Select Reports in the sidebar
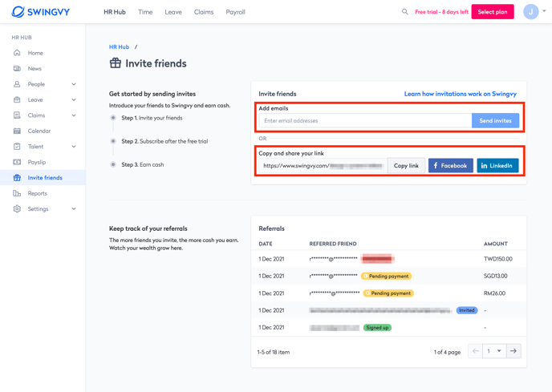The image size is (552, 392). 38,193
